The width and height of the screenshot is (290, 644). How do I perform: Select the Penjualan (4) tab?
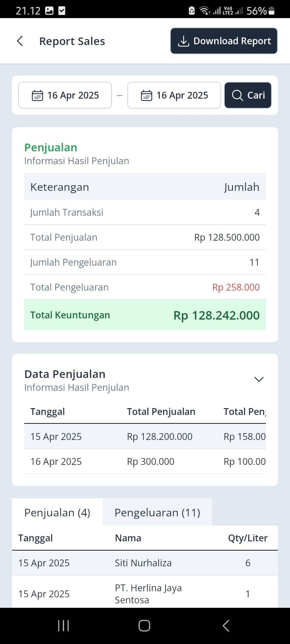[x=57, y=512]
